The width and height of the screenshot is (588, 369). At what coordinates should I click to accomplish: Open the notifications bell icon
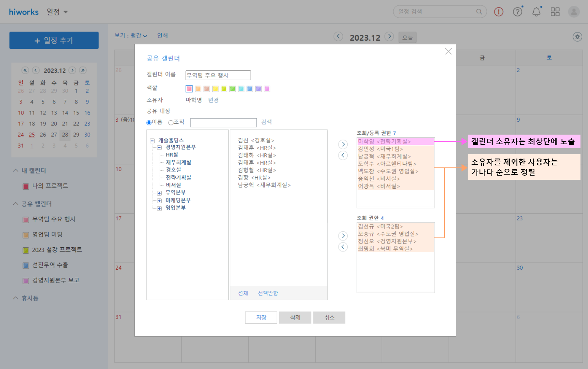pyautogui.click(x=536, y=12)
